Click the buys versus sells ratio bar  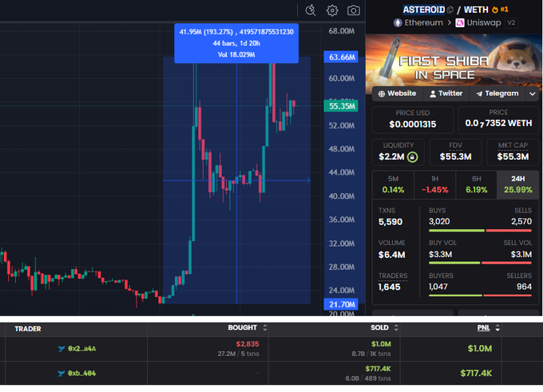pyautogui.click(x=480, y=231)
